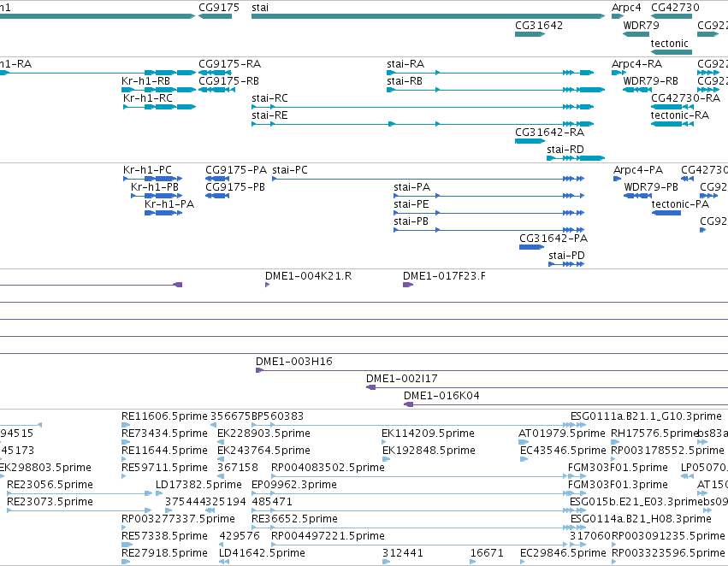
Task: Click EST EK243764.5prime
Action: [x=221, y=460]
